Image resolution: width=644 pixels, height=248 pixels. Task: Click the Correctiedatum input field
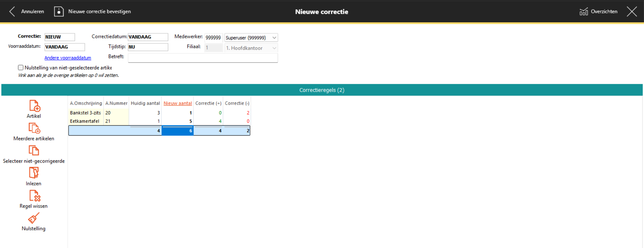click(x=148, y=37)
